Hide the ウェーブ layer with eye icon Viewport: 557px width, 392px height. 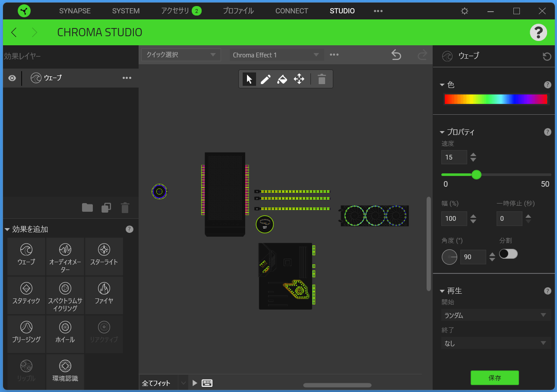click(x=12, y=78)
